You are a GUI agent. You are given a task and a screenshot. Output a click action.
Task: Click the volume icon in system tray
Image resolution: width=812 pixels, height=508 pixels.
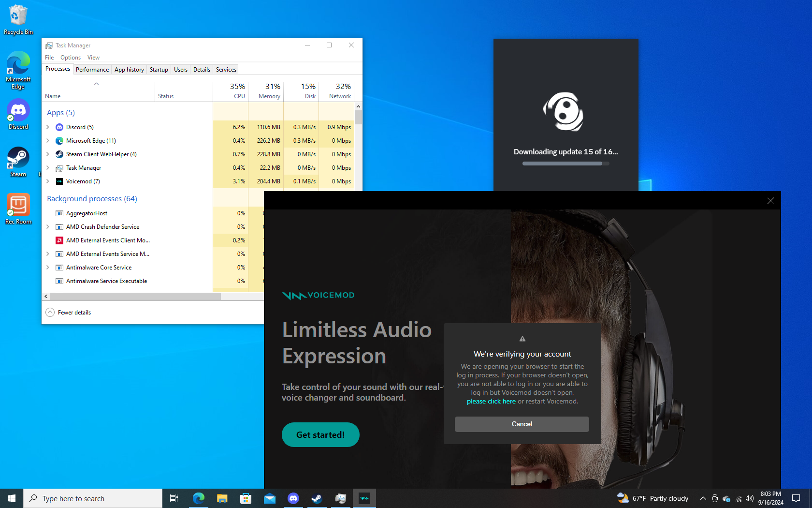click(x=750, y=498)
